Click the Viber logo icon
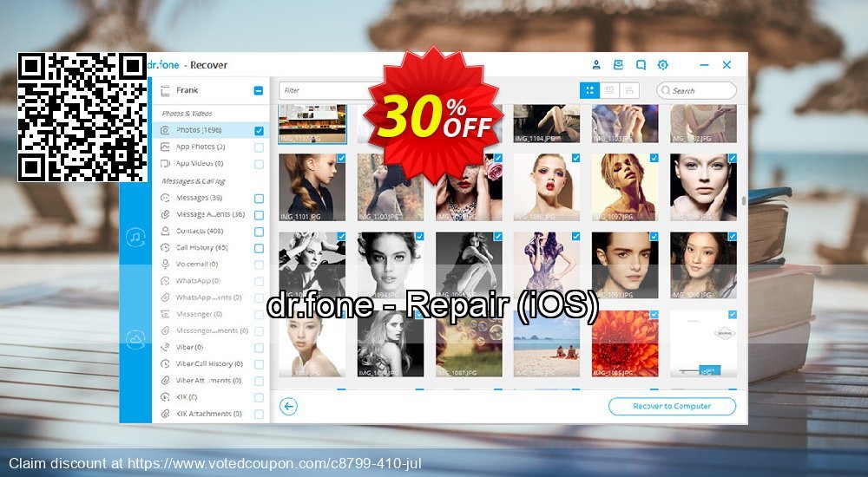868x477 pixels. (165, 347)
